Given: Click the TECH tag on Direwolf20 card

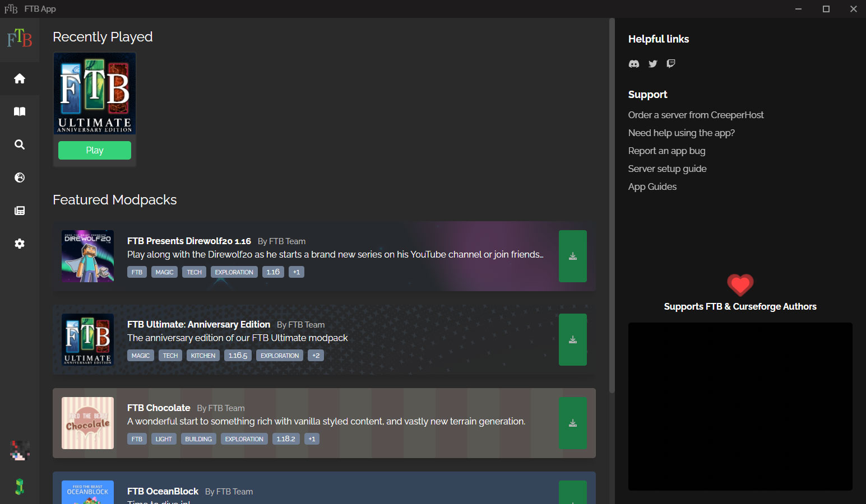Looking at the screenshot, I should point(194,272).
